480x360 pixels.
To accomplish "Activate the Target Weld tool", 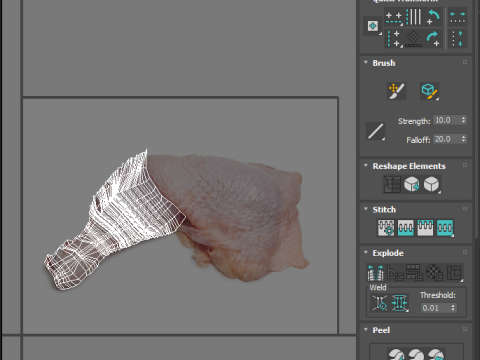I will 380,303.
